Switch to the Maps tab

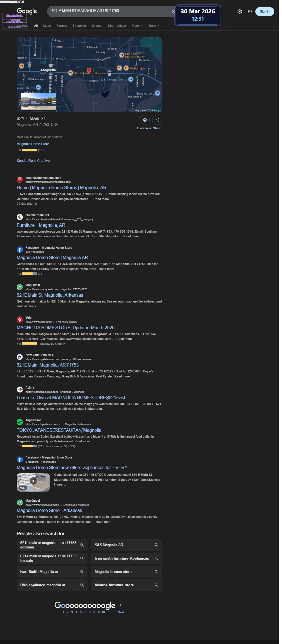(47, 26)
